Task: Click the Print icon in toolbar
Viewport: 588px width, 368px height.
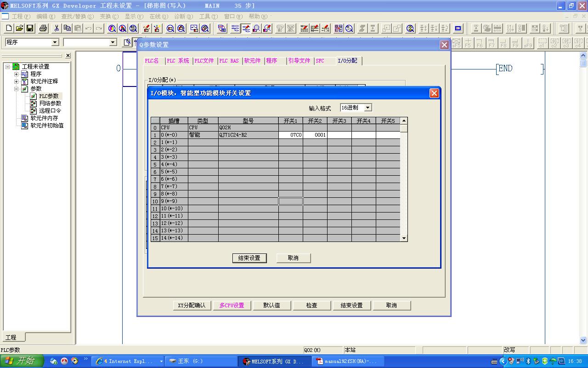Action: pyautogui.click(x=43, y=29)
